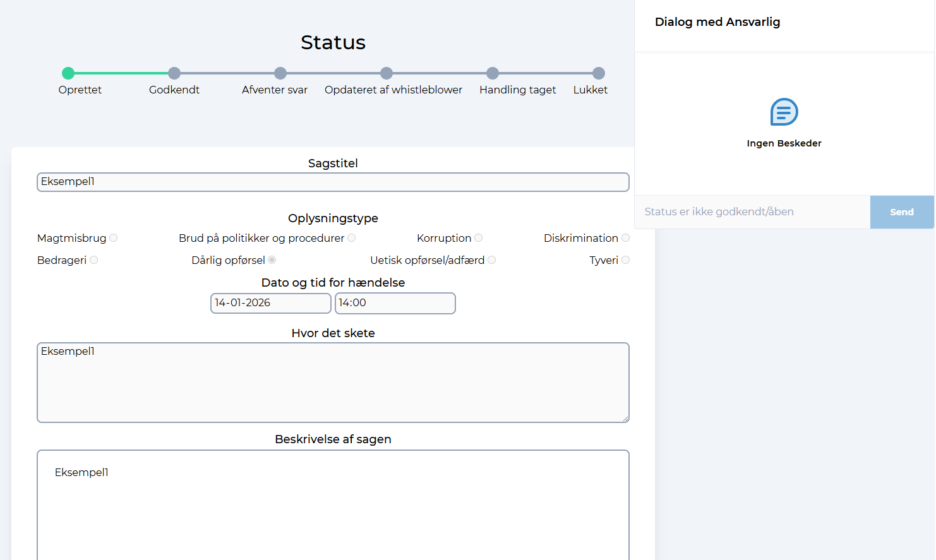Choose the Korruption radio button
Screen dimensions: 936x560
pos(479,238)
